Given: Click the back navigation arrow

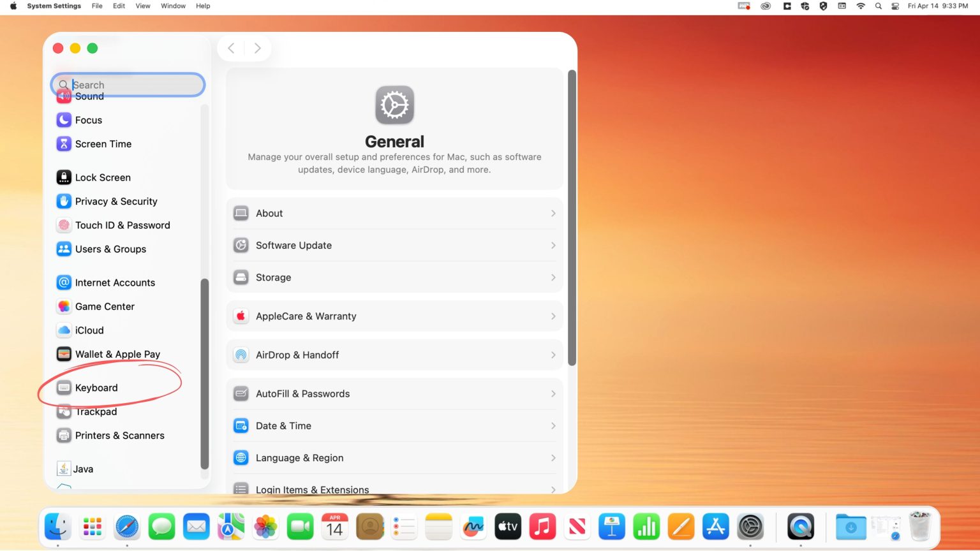Looking at the screenshot, I should pyautogui.click(x=231, y=48).
